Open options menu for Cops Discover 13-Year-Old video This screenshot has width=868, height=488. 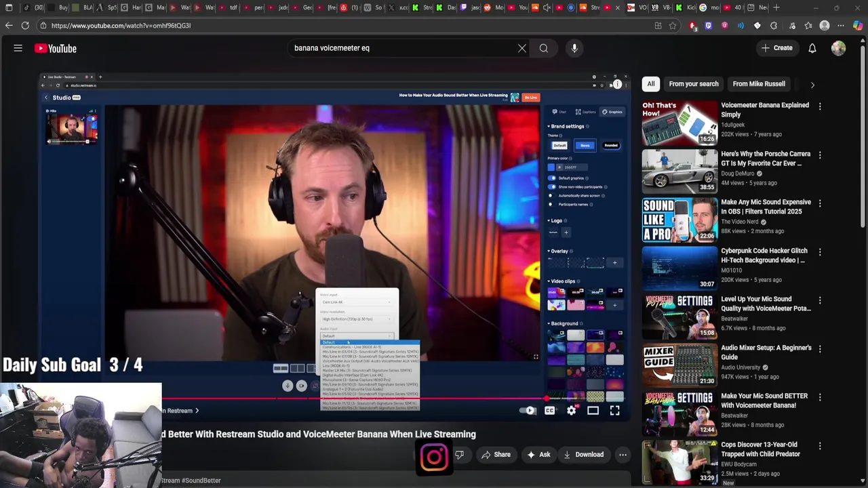pos(820,446)
